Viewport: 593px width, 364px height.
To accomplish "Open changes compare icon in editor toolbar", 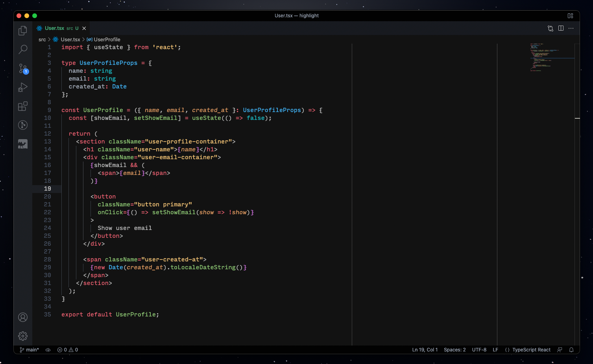I will (551, 28).
